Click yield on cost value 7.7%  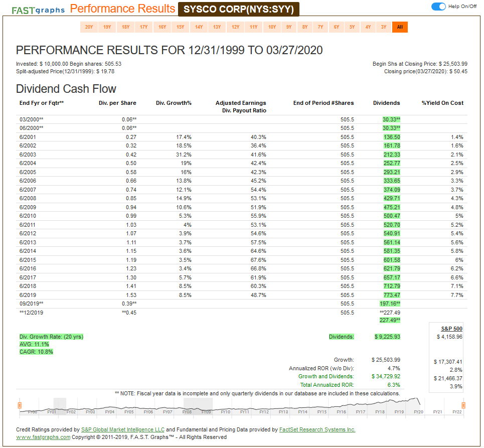pos(457,295)
